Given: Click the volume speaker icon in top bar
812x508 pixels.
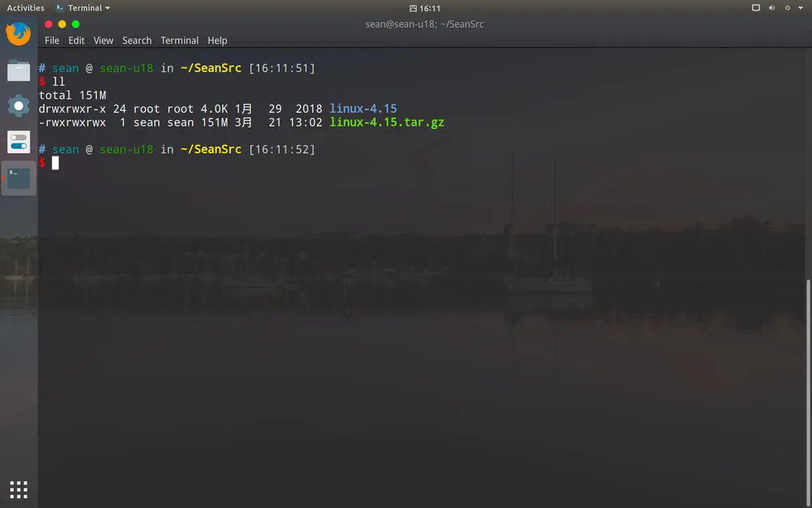Looking at the screenshot, I should [x=771, y=8].
